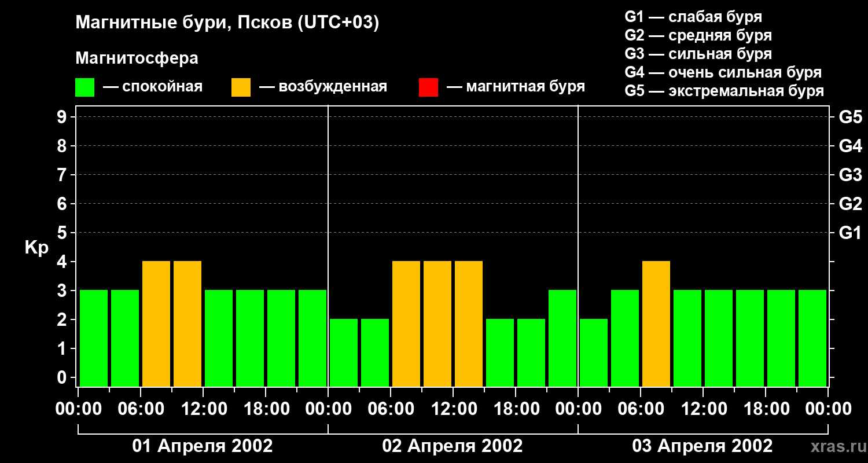Click the 09:00–12:00 orange bar on 01 Апреля
868x463 pixels.
[187, 324]
